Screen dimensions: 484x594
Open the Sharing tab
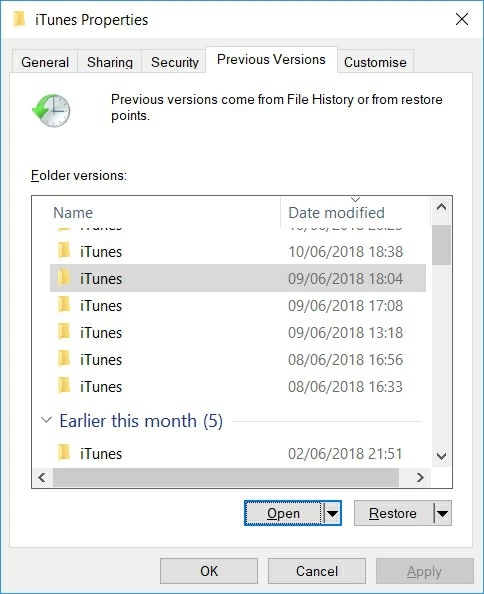[110, 62]
